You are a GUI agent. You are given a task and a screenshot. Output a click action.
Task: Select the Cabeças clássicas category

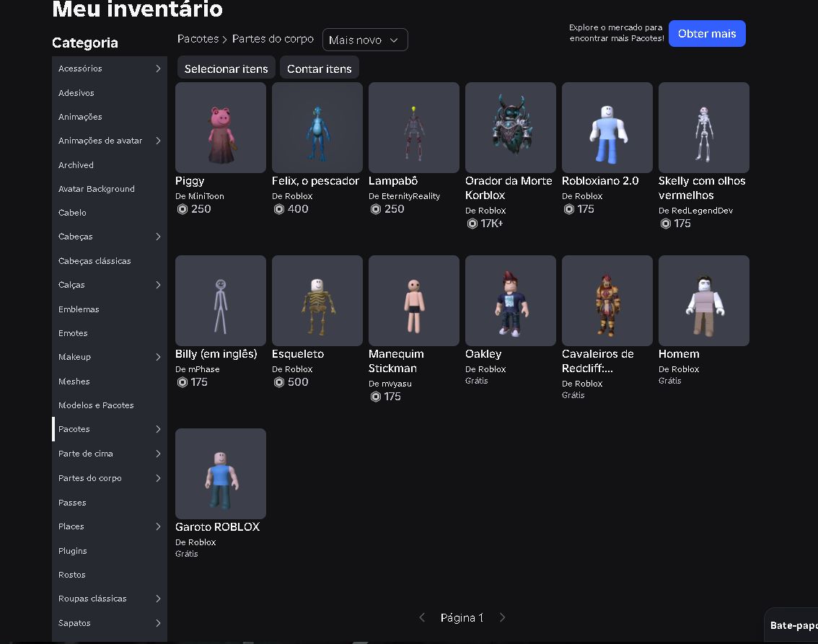[x=110, y=261]
